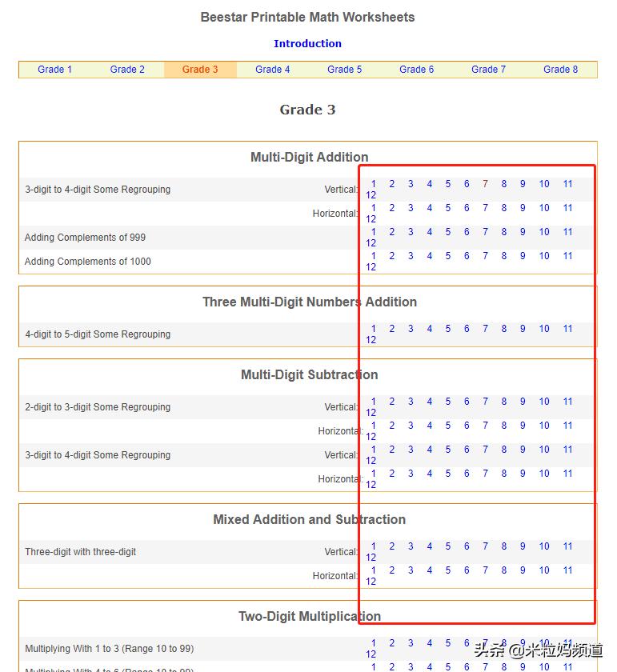Click the Grade 3 page heading
This screenshot has height=672, width=617.
307,110
